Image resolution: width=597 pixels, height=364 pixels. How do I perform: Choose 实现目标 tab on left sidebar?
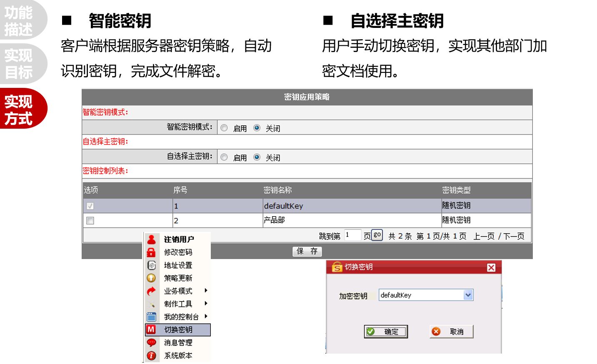point(19,64)
